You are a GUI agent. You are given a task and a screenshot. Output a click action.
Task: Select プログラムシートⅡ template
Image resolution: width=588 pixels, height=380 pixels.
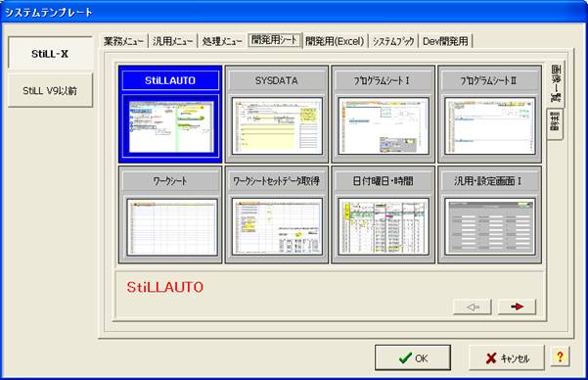tap(490, 115)
